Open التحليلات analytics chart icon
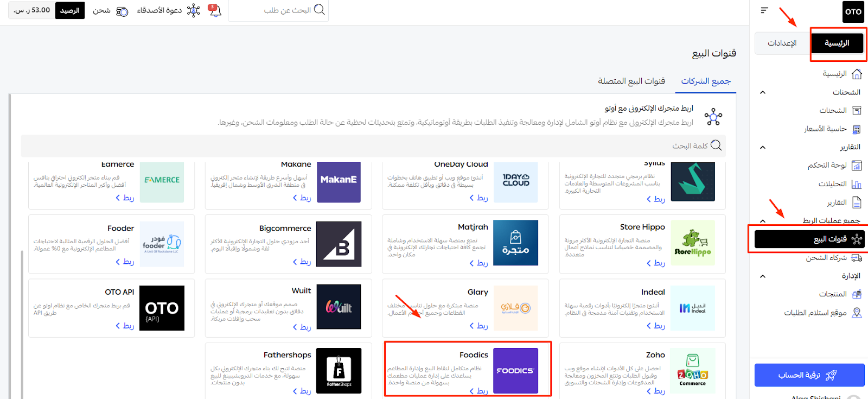 (x=857, y=184)
